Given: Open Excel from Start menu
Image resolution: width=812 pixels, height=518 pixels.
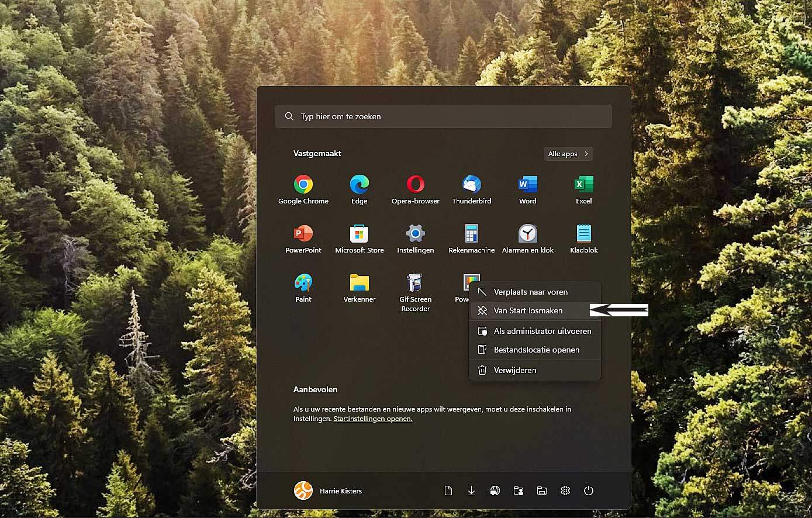Looking at the screenshot, I should tap(583, 190).
